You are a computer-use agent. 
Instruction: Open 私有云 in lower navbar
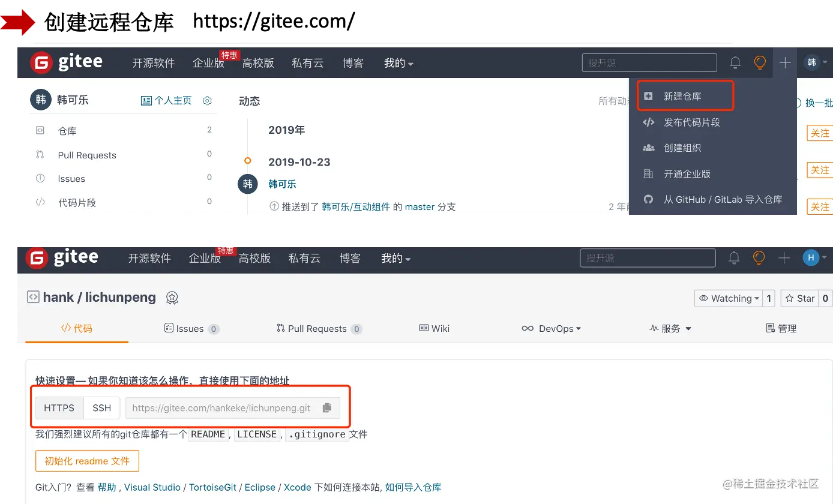pyautogui.click(x=304, y=259)
